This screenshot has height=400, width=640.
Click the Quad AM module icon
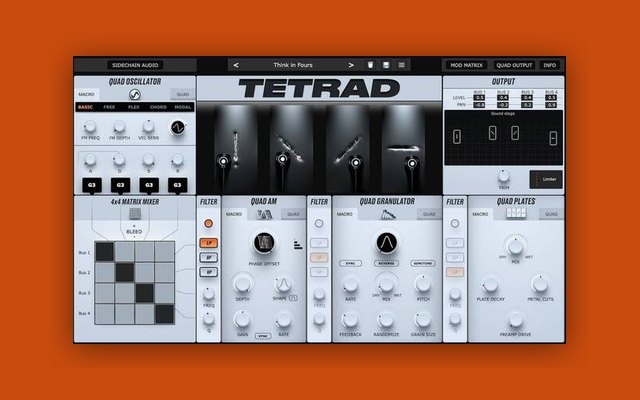[x=264, y=214]
